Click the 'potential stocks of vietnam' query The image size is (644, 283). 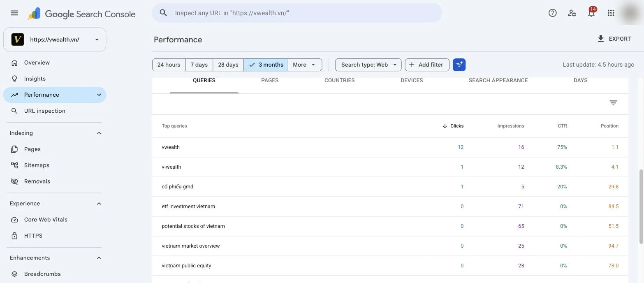(193, 226)
